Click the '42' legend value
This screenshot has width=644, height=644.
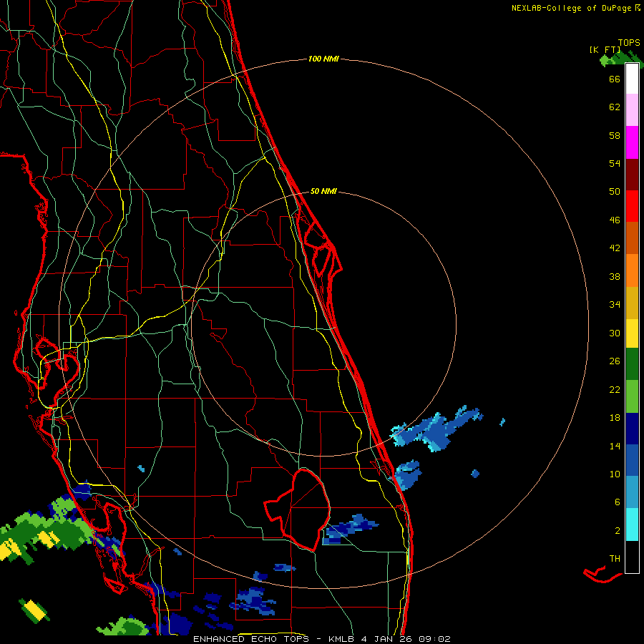point(615,248)
